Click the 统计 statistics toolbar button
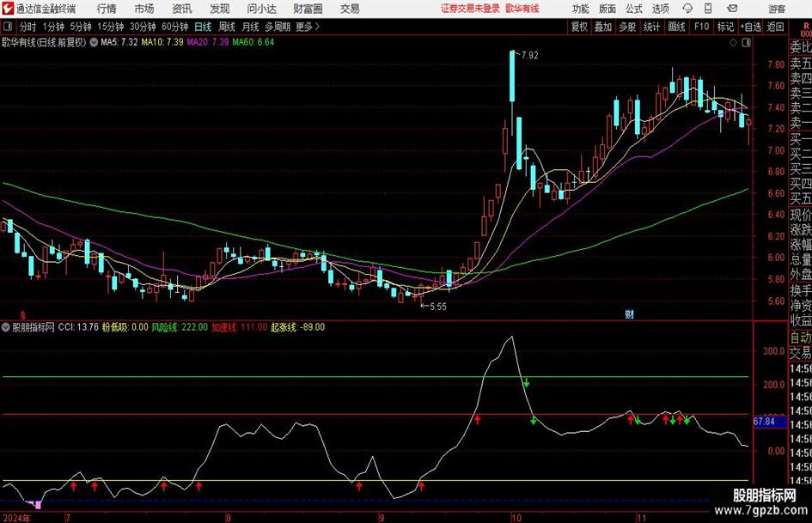This screenshot has height=523, width=812. (651, 27)
